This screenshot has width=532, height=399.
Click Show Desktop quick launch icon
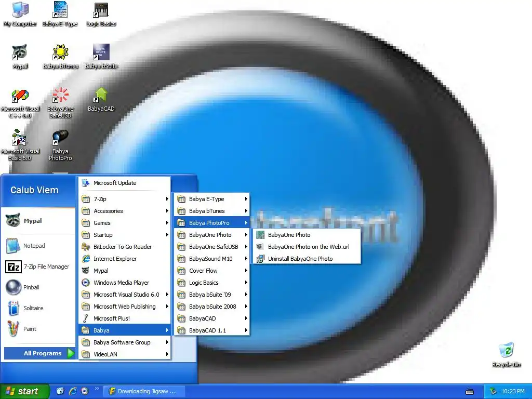[60, 391]
